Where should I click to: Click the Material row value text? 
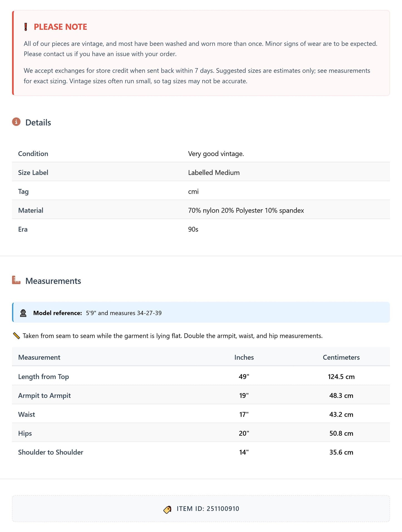[246, 211]
